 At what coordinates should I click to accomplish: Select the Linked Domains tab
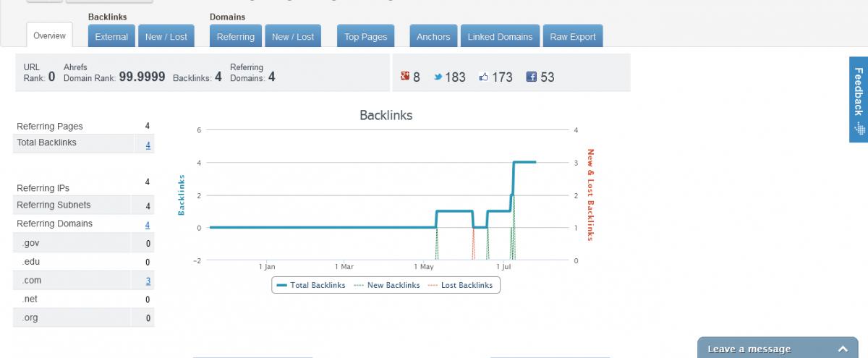coord(500,37)
